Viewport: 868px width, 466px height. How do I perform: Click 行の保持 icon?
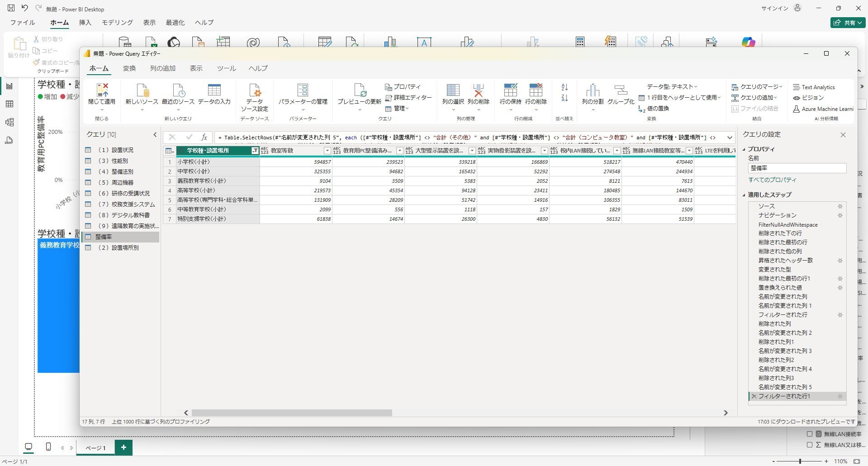(x=511, y=90)
